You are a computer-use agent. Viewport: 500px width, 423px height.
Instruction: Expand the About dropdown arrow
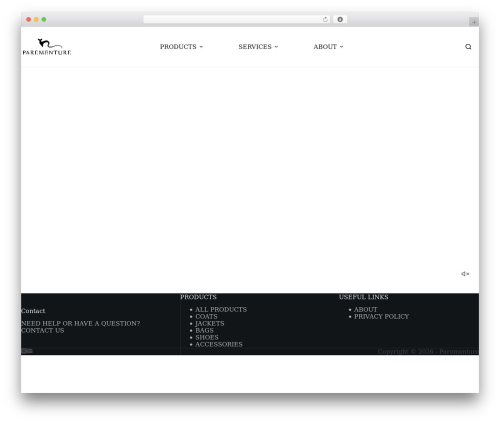coord(341,47)
